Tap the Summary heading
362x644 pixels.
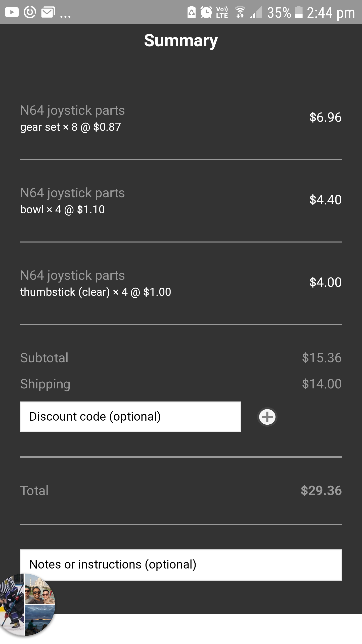click(x=181, y=41)
